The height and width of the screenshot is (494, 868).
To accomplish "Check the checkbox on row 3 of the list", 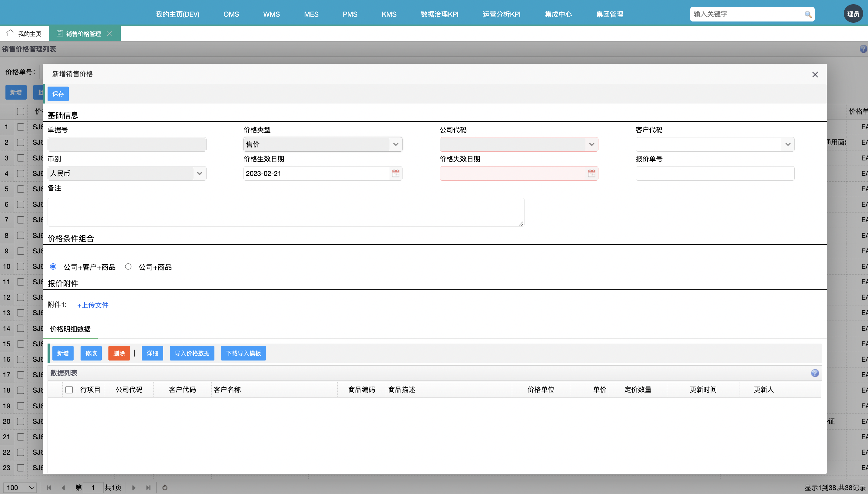I will [x=20, y=158].
